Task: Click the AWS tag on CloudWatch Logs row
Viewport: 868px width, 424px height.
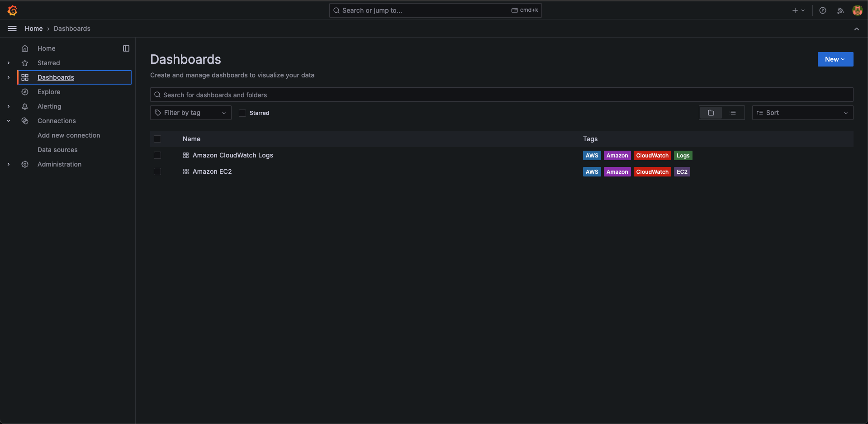Action: point(592,156)
